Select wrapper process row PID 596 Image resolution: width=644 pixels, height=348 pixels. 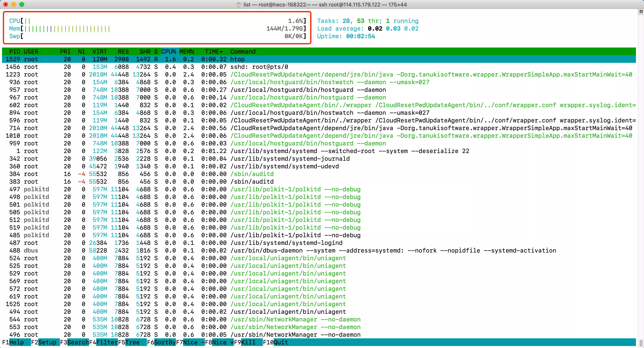click(x=319, y=120)
